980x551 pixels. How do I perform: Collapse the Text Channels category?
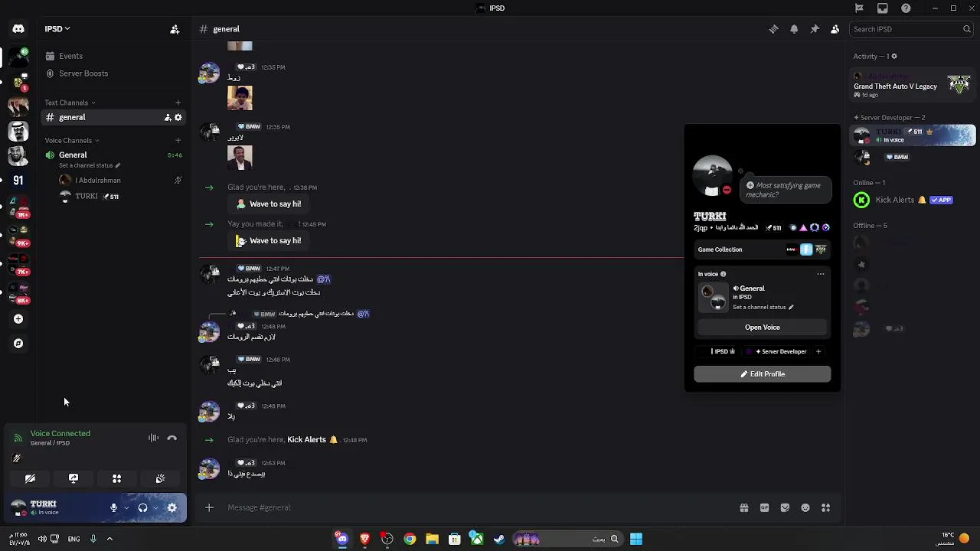[70, 103]
